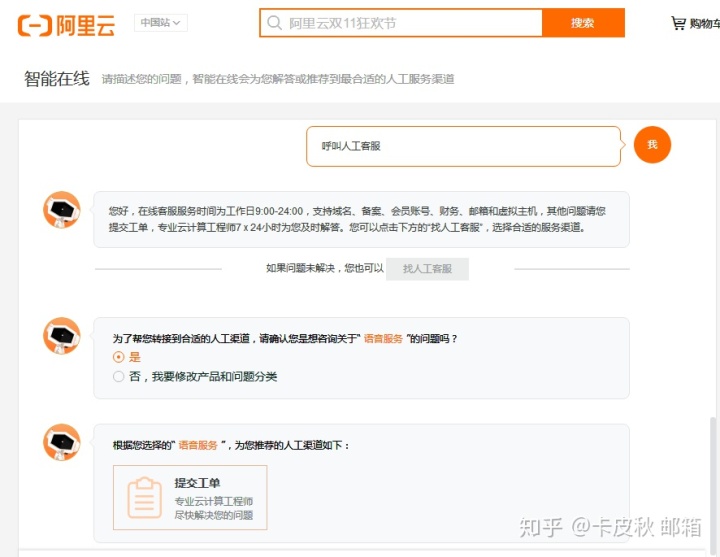Select the 是 radio option
Screen dimensions: 720x557
[119, 357]
